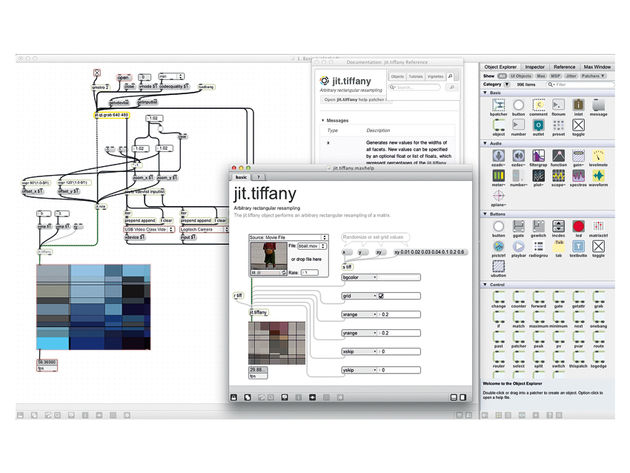Viewport: 630px width, 473px height.
Task: Select the incdec object icon
Action: (558, 226)
